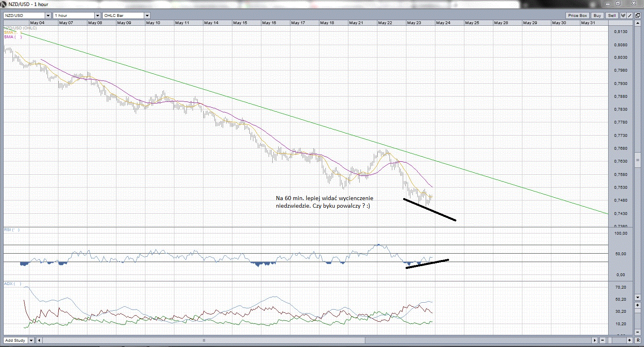The width and height of the screenshot is (644, 347).
Task: Open the 1 hour timeframe dropdown
Action: coord(97,16)
